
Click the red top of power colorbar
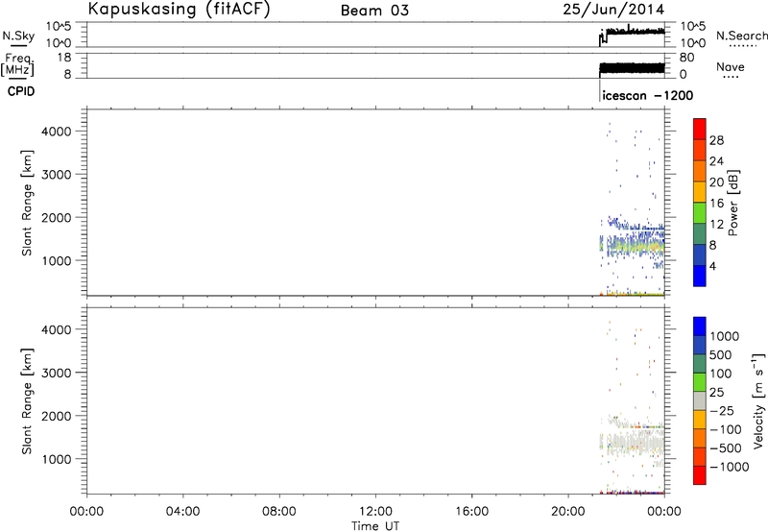pos(700,129)
